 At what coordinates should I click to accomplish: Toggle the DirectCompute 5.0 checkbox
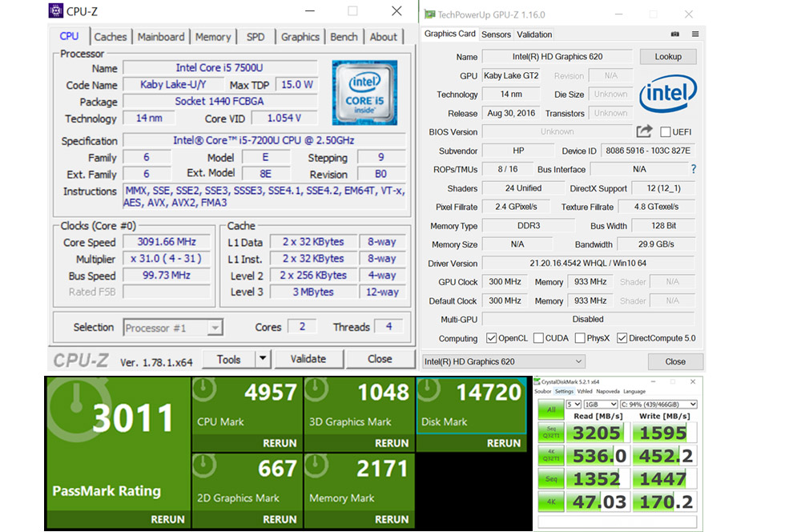point(622,338)
